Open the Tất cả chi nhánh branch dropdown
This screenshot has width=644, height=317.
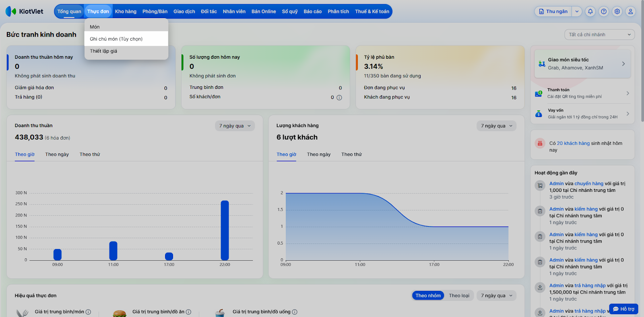point(600,35)
